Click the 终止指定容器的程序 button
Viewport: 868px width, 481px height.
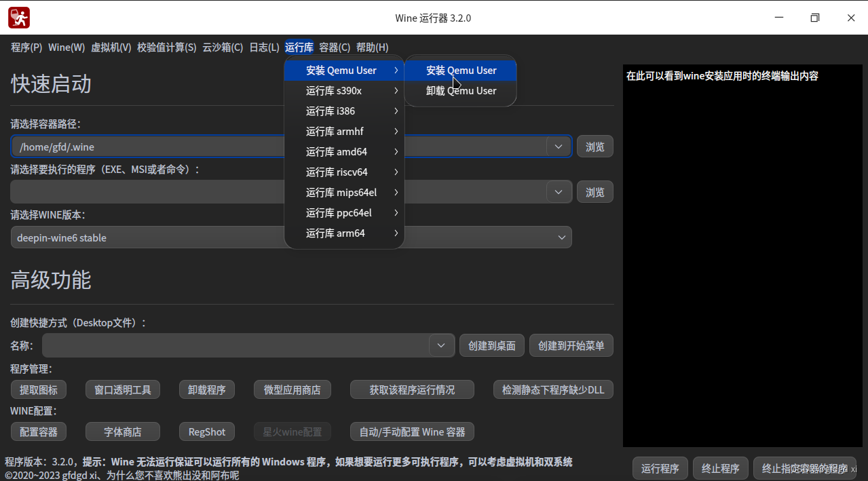click(x=805, y=468)
